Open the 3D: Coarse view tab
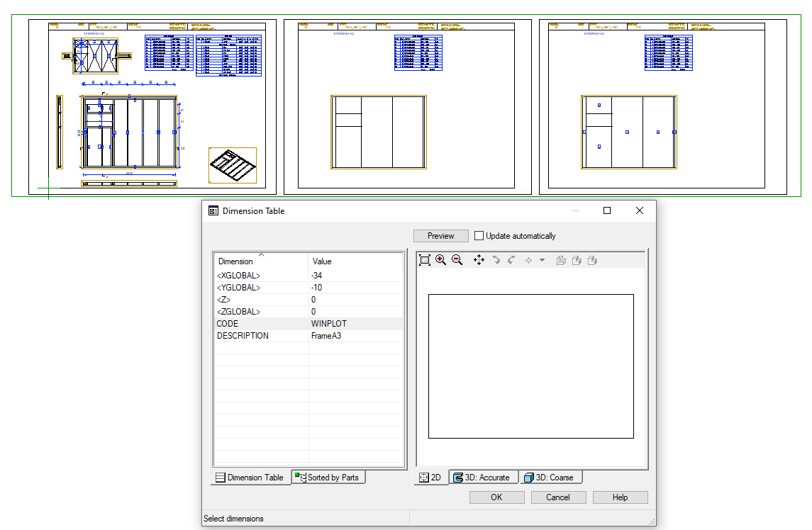812x530 pixels. point(549,478)
